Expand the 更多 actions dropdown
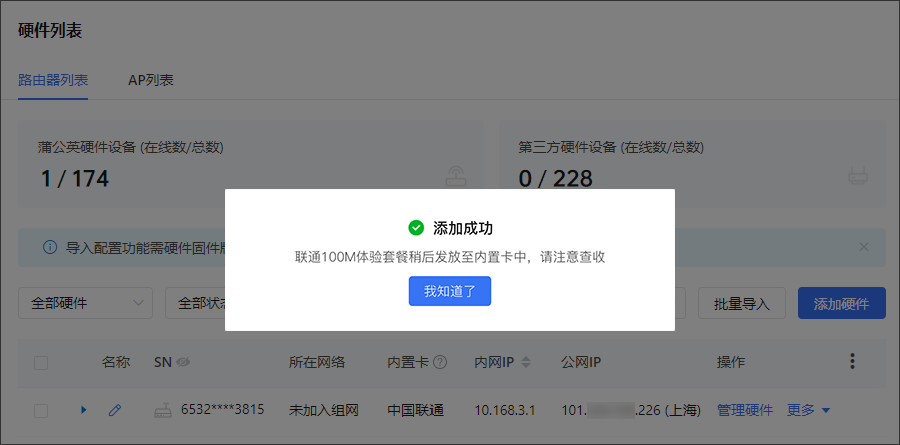The width and height of the screenshot is (900, 445). click(x=809, y=410)
